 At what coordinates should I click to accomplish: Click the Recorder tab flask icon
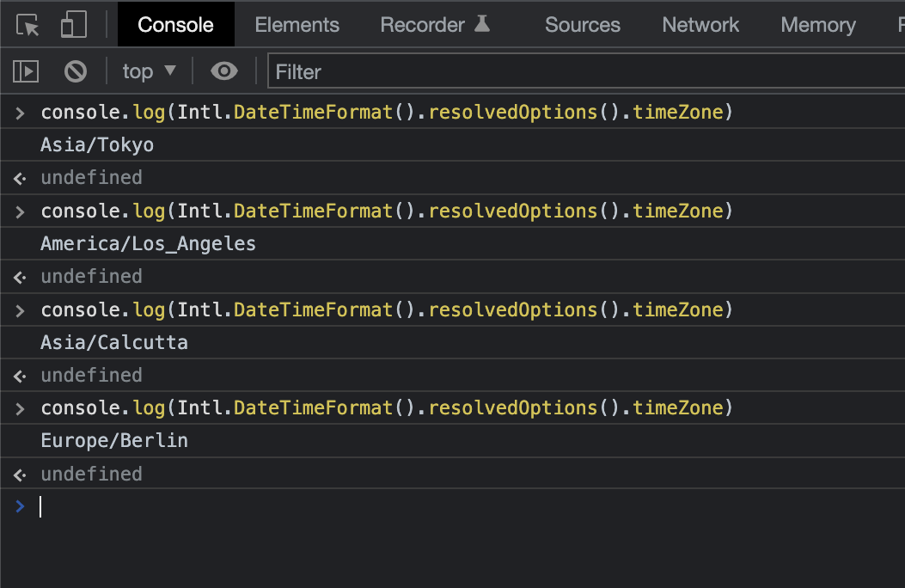point(482,24)
